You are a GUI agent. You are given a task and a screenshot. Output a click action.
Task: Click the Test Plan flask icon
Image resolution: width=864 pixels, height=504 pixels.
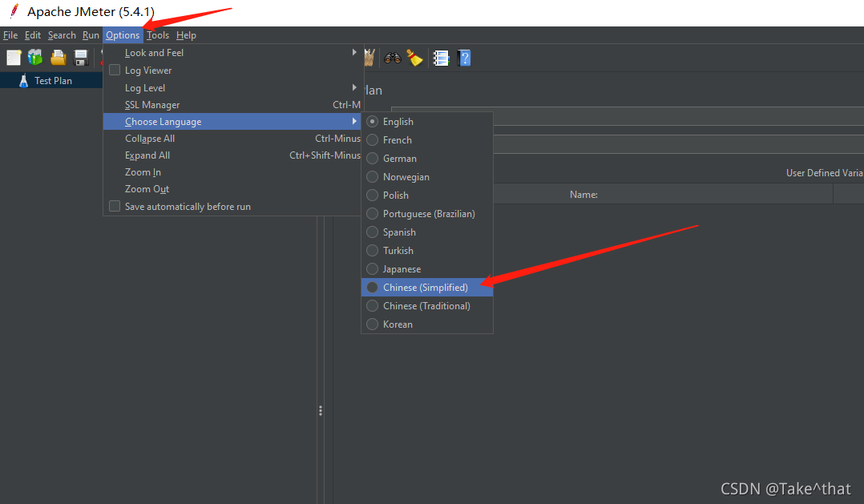tap(23, 80)
